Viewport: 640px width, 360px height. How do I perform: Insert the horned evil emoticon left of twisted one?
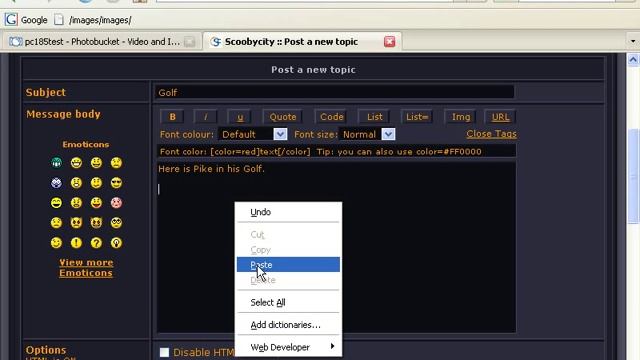76,222
